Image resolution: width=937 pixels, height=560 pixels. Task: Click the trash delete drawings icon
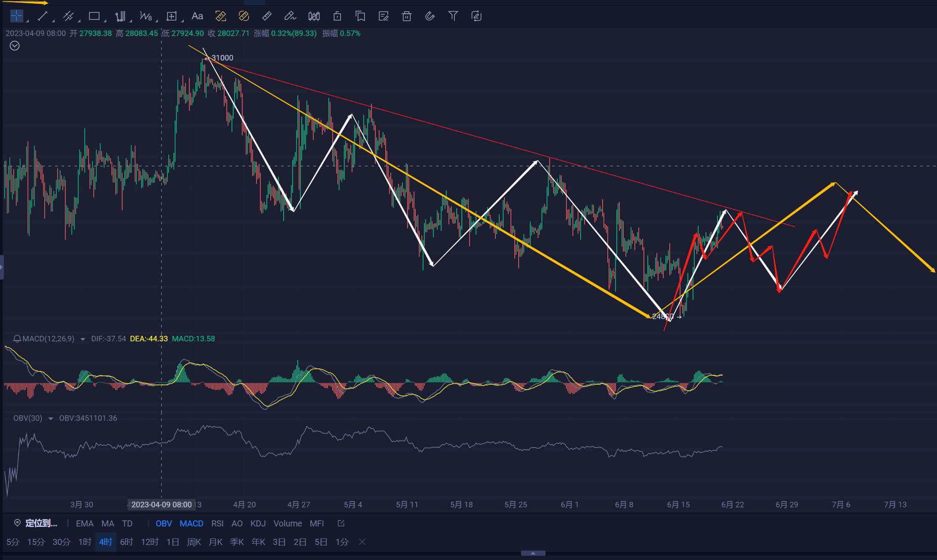(407, 16)
